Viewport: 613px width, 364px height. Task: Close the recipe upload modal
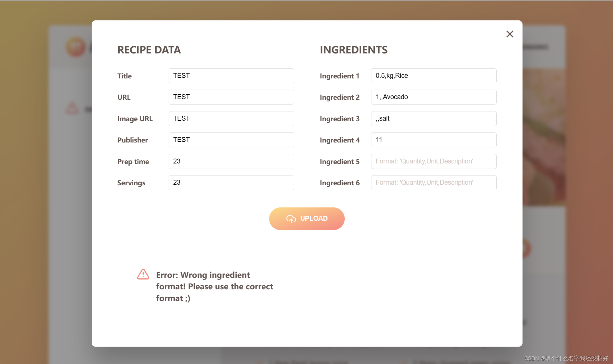click(x=510, y=34)
